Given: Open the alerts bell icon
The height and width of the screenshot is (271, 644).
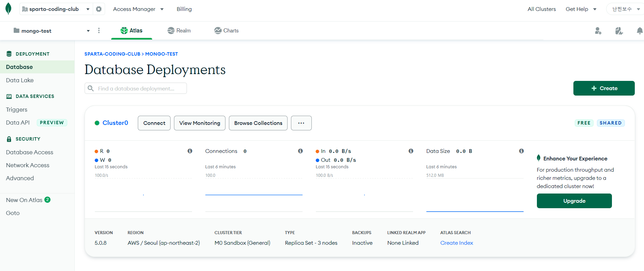Looking at the screenshot, I should (x=640, y=31).
